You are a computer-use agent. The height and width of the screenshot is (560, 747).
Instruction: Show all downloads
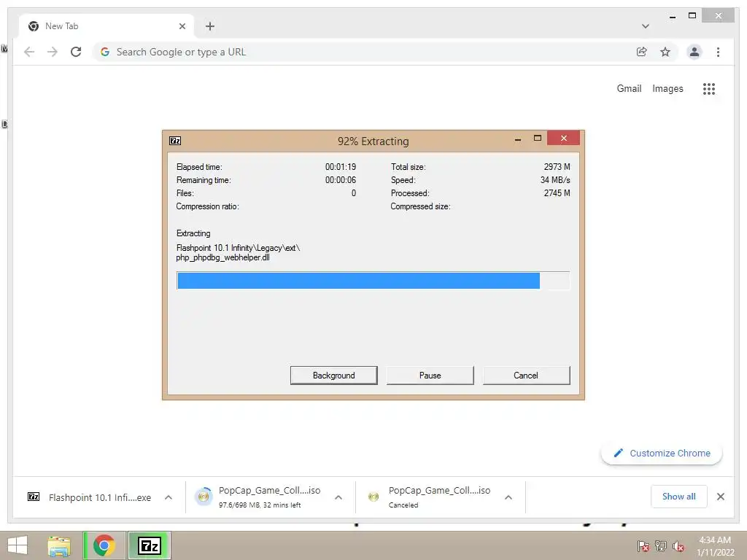pos(679,497)
